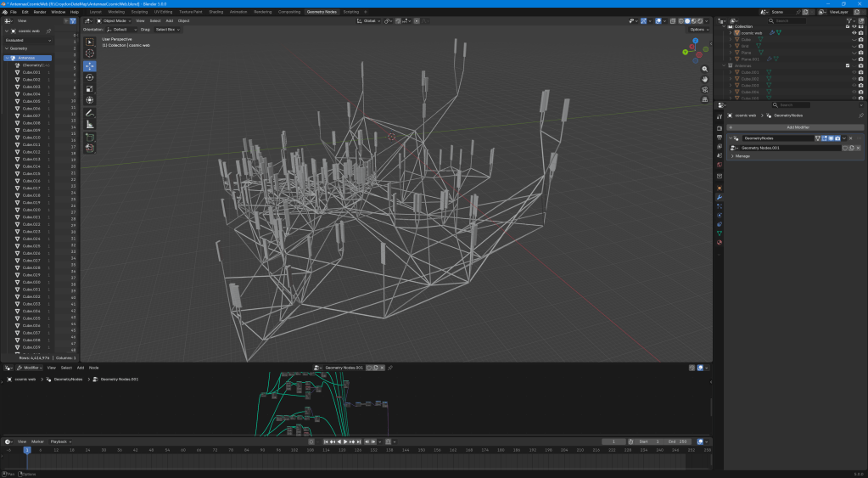Open the viewport Options button

pos(698,30)
